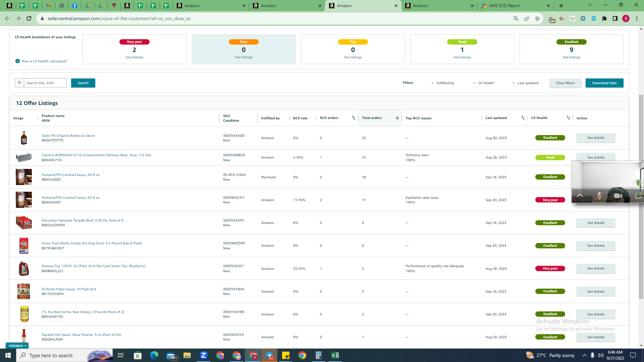Viewport: 644px width, 362px height.
Task: Sort listings by NCX orders
Action: (353, 118)
